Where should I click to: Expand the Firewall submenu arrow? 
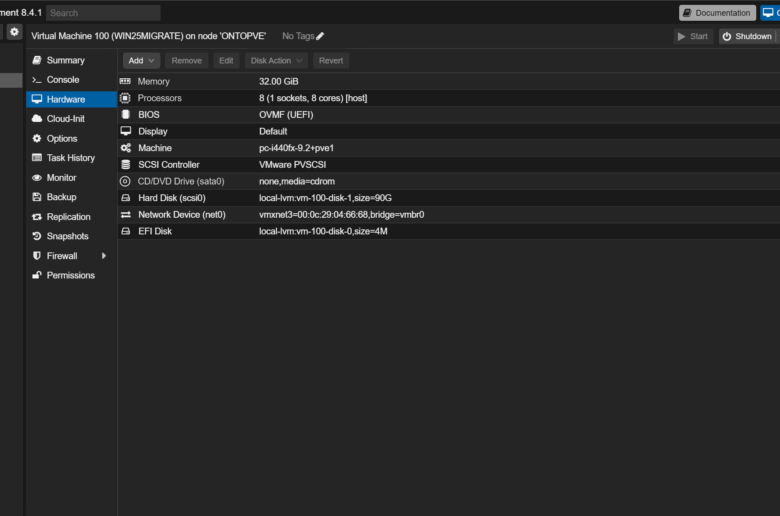(104, 256)
